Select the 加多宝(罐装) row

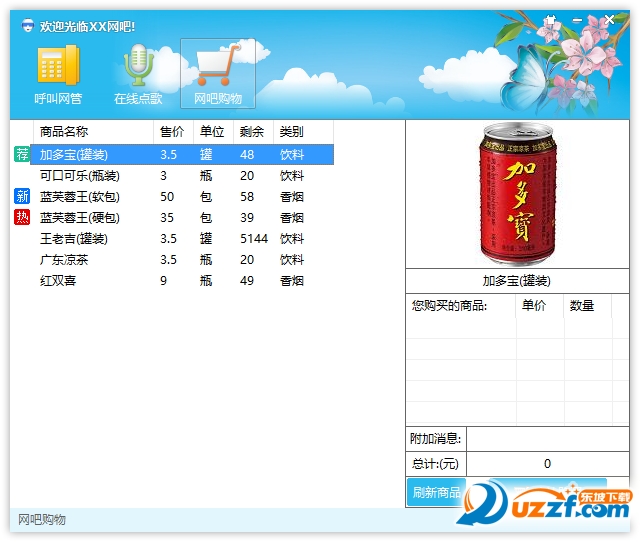pos(182,155)
